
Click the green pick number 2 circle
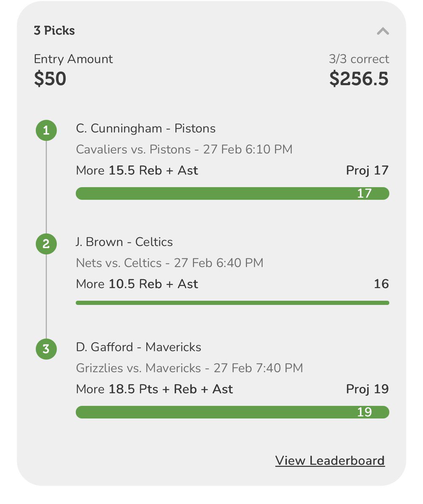(46, 244)
